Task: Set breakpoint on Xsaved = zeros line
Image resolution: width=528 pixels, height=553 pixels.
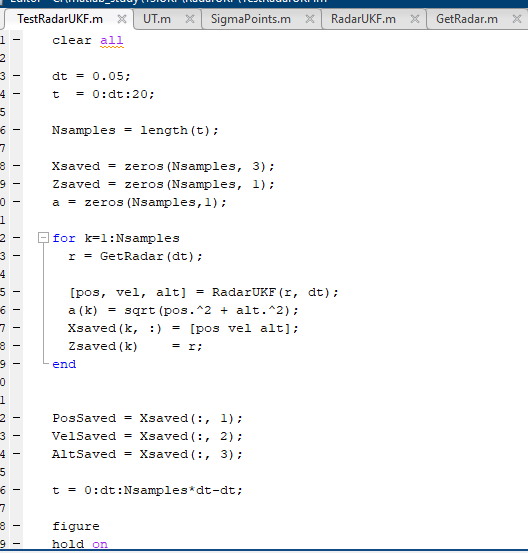Action: pyautogui.click(x=17, y=166)
